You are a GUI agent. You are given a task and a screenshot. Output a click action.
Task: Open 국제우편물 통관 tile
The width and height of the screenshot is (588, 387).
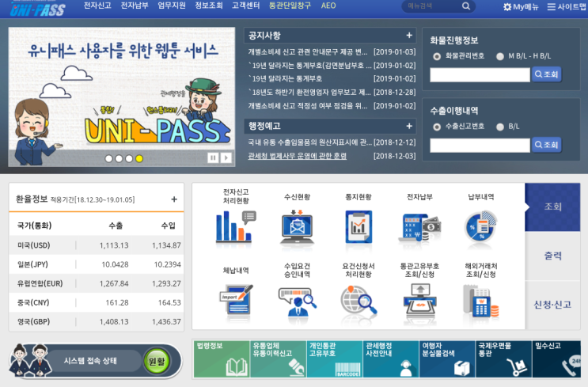[503, 359]
